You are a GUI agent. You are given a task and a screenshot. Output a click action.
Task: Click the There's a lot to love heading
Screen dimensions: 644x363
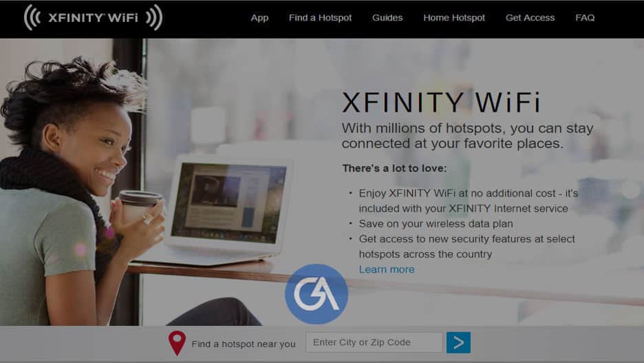(394, 168)
